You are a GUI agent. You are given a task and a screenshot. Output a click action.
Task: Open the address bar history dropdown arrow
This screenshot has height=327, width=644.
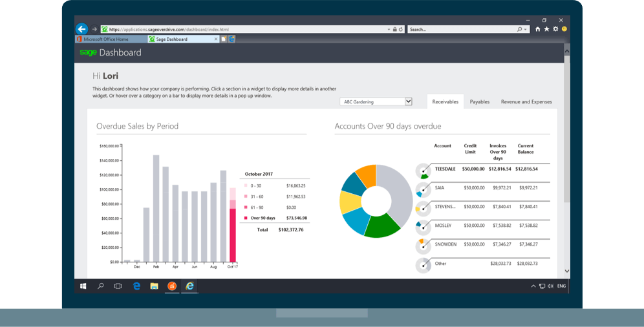[x=389, y=30]
